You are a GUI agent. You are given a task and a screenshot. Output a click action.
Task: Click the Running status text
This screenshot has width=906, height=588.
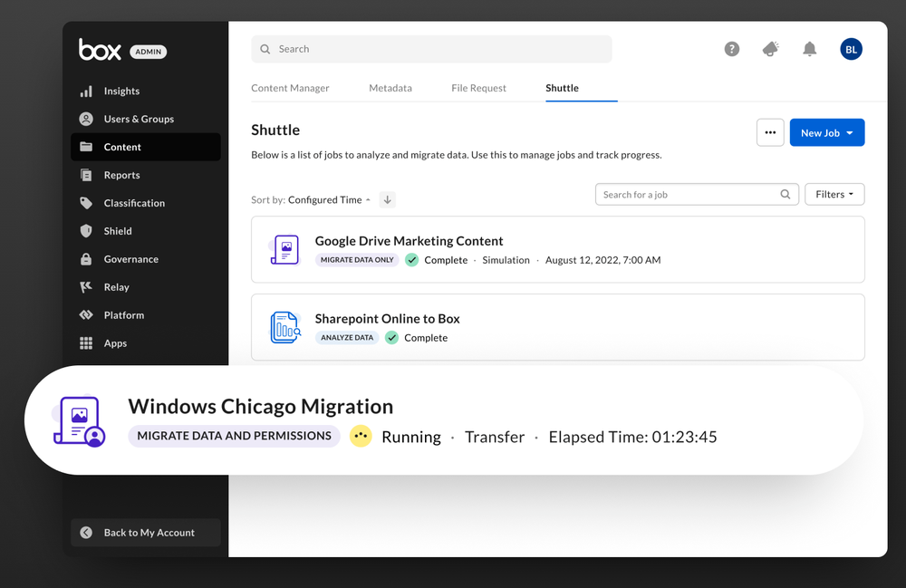[411, 437]
